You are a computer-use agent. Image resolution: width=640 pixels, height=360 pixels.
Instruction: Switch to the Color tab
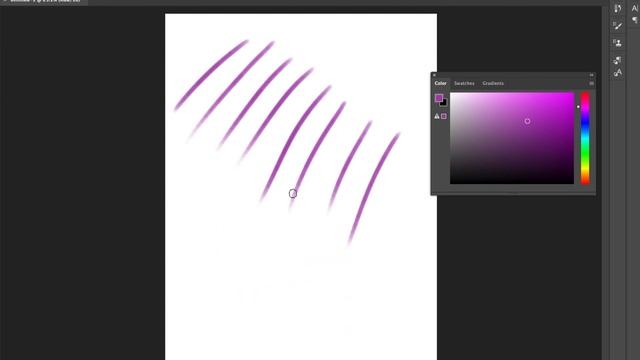tap(440, 83)
